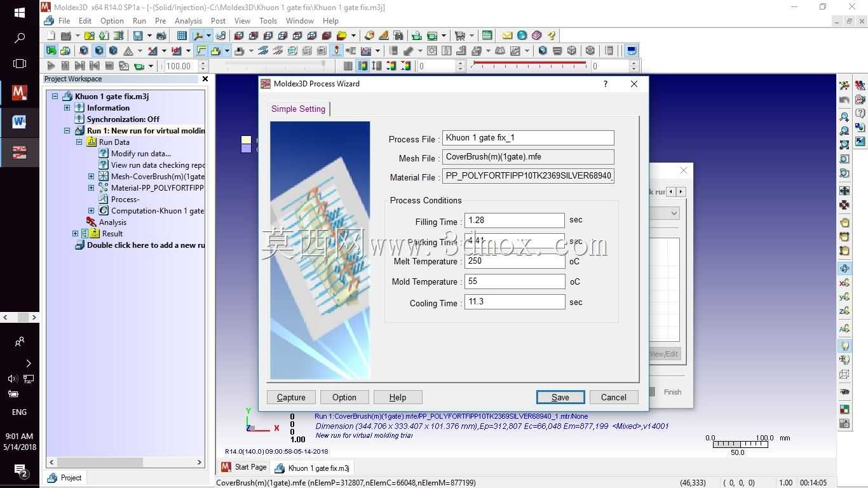
Task: Click the zoom-in magnifier in right toolbar
Action: coord(844,117)
